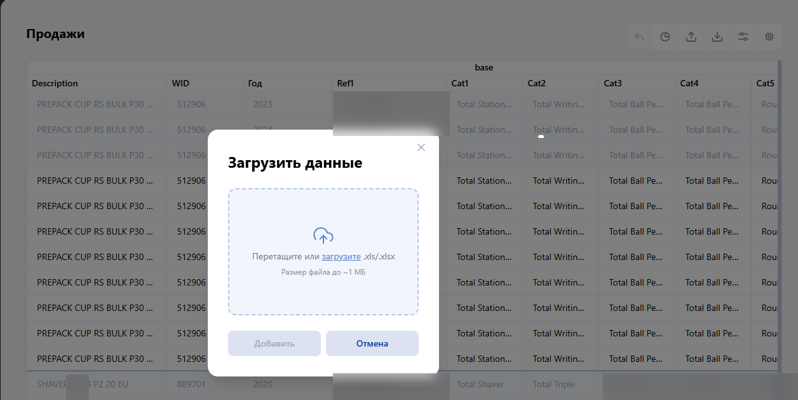Click the disabled Добавить button
This screenshot has height=400, width=798.
click(274, 344)
